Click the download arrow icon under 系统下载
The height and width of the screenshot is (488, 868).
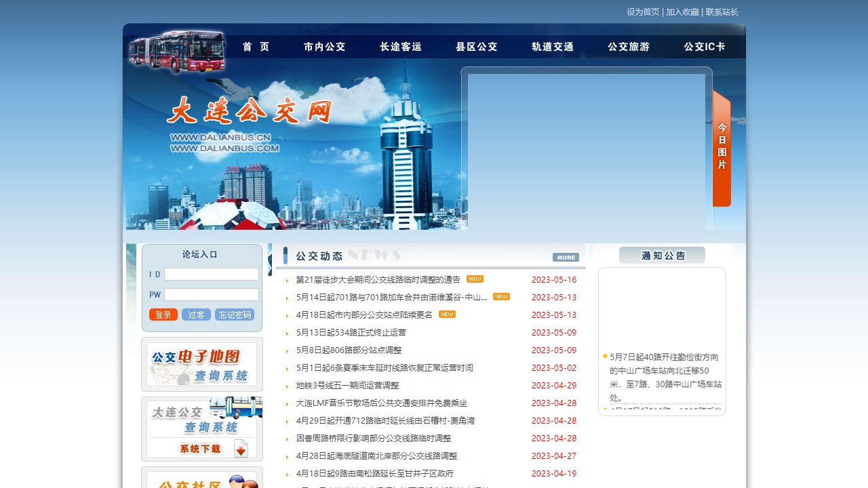click(241, 448)
